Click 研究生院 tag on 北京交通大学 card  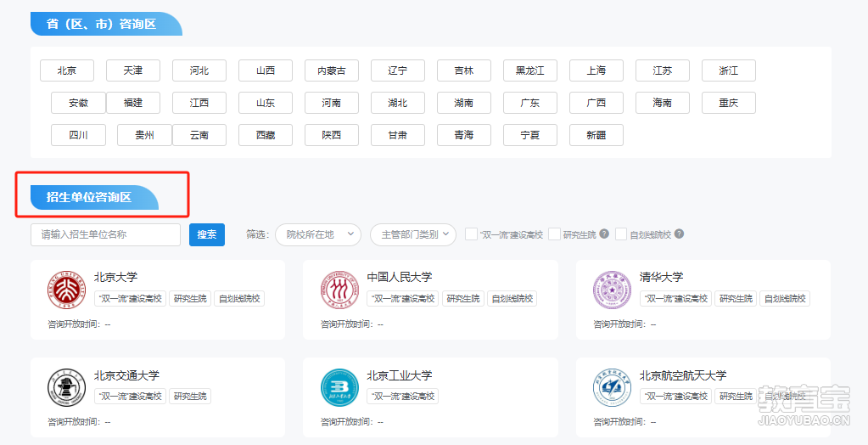[190, 397]
